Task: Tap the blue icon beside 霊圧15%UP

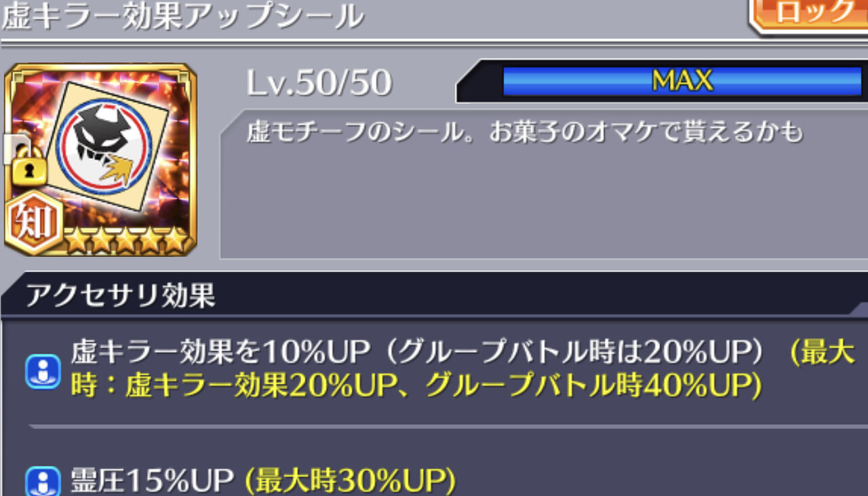Action: pos(43,481)
